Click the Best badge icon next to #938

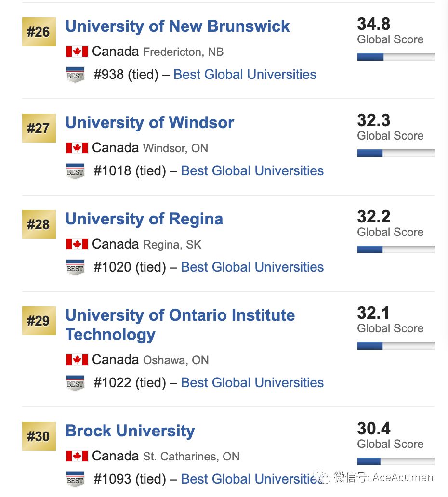click(75, 75)
